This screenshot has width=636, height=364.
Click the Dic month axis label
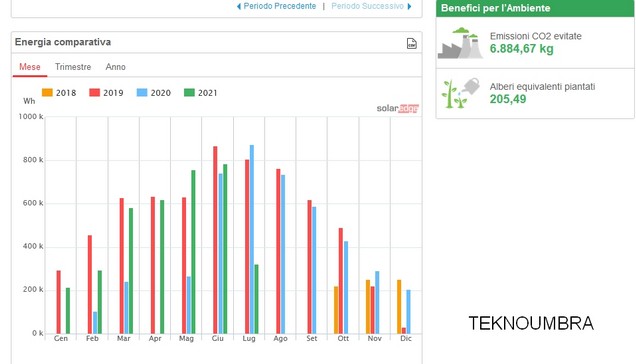(x=406, y=338)
